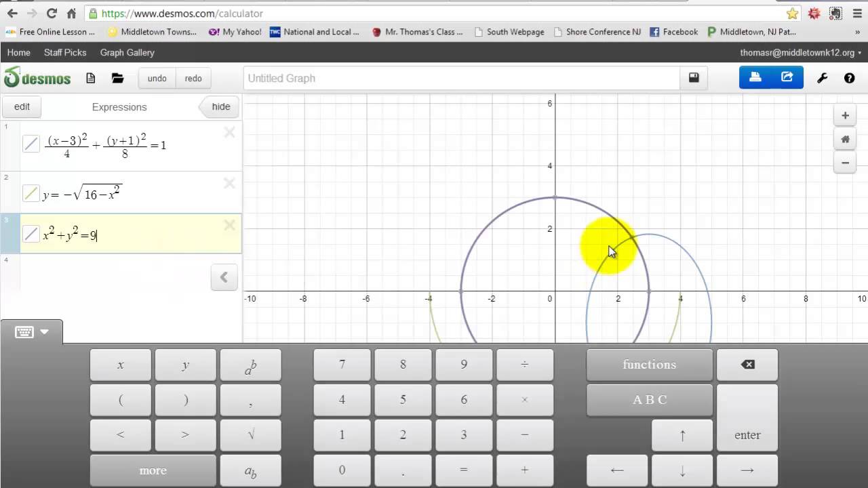The image size is (868, 488).
Task: Delete the square root expression in row 2
Action: click(x=229, y=184)
